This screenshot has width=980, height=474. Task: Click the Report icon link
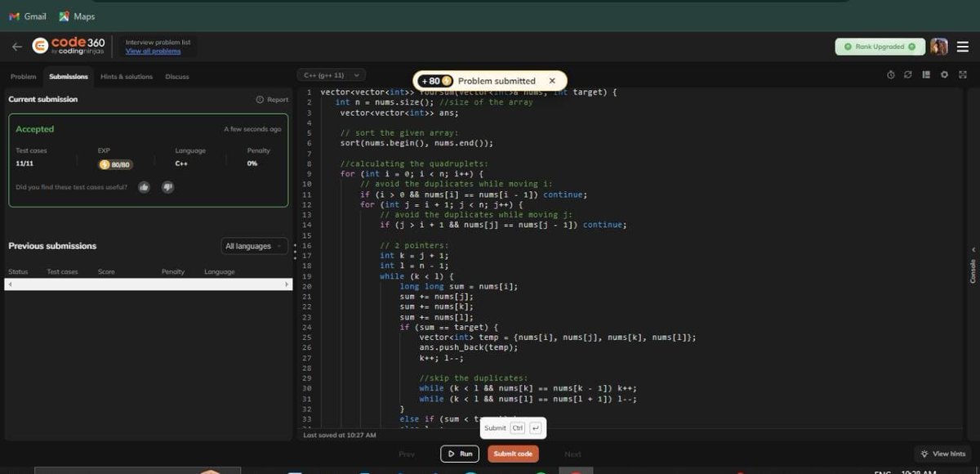[272, 100]
